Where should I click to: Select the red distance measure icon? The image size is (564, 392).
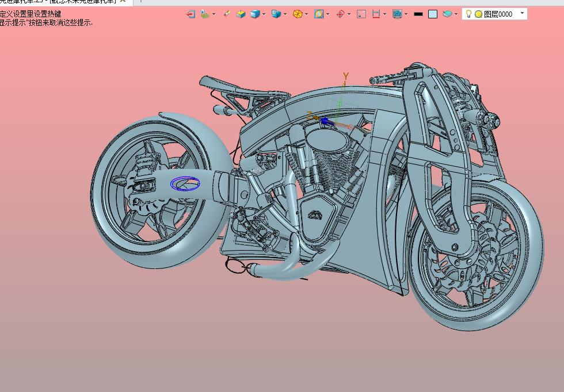pyautogui.click(x=376, y=14)
